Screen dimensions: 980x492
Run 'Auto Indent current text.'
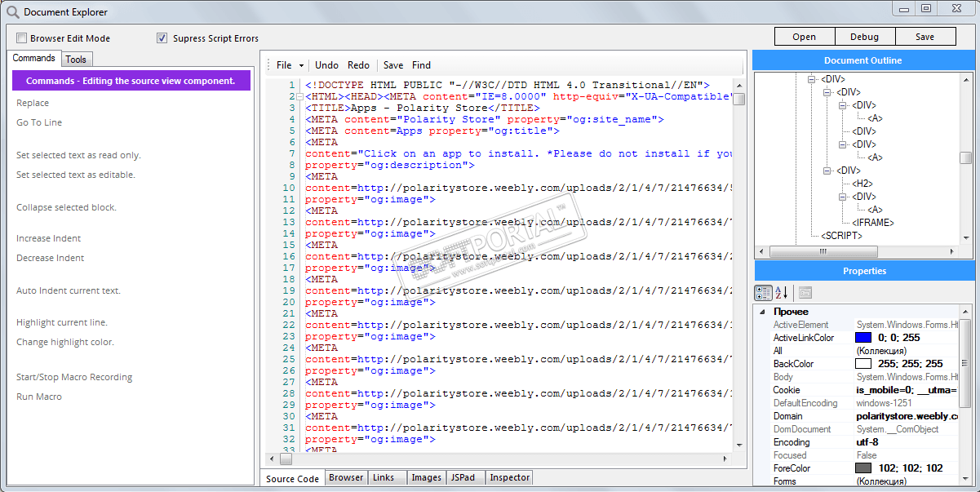[69, 290]
